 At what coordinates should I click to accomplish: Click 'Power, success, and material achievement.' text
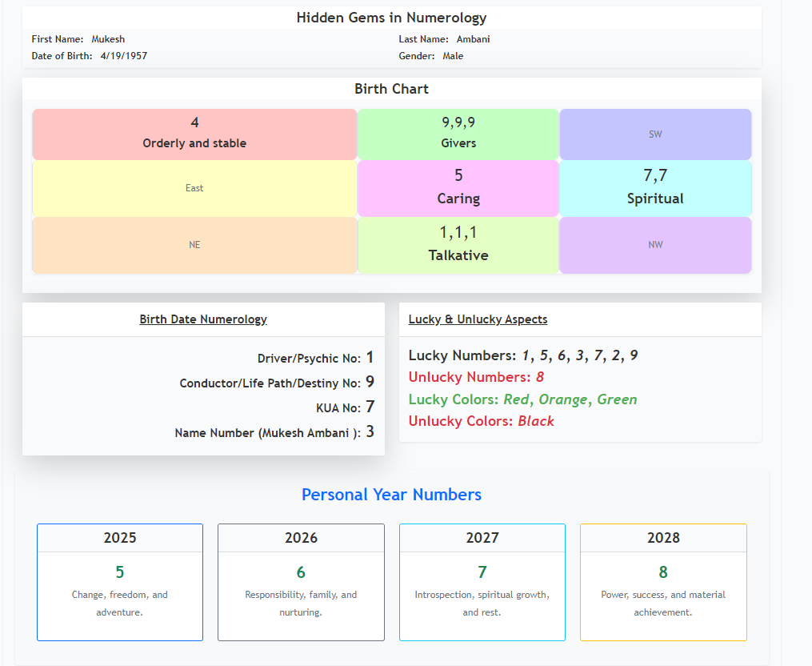(663, 604)
